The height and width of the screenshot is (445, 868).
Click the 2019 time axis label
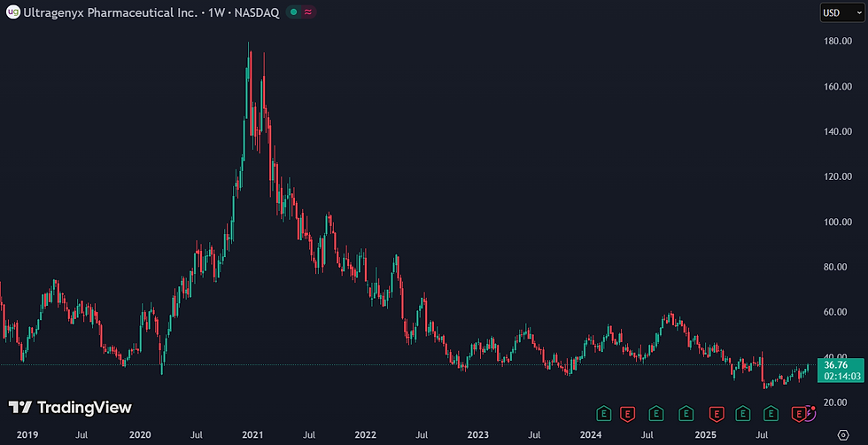click(27, 435)
